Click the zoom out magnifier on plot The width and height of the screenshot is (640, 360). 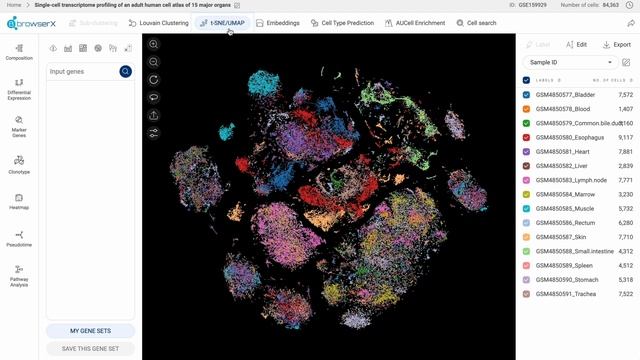pyautogui.click(x=153, y=62)
